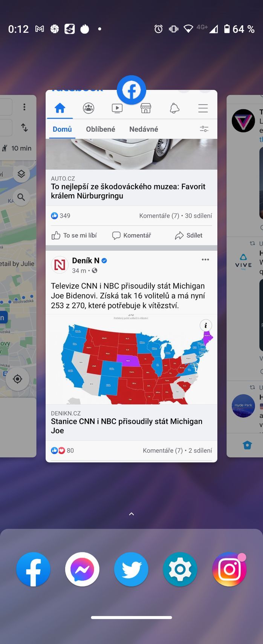Open the Facebook notifications bell
Viewport: 263px width, 644px height.
[x=174, y=109]
